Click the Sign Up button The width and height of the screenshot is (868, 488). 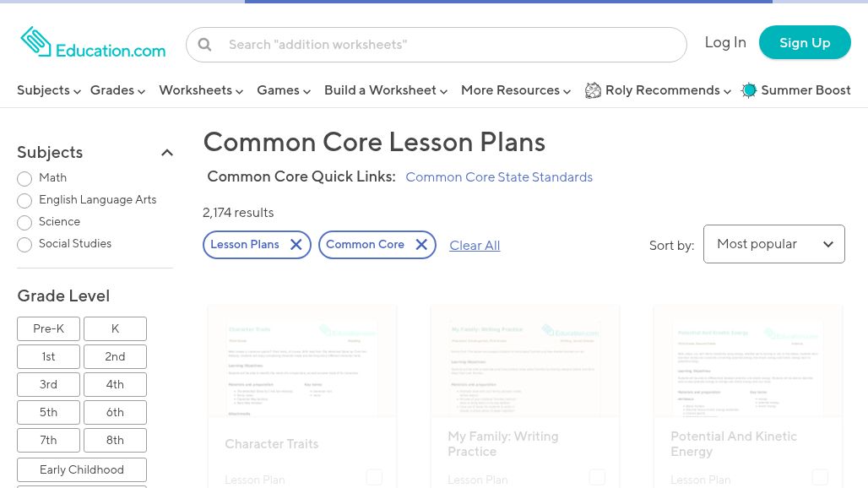[805, 42]
